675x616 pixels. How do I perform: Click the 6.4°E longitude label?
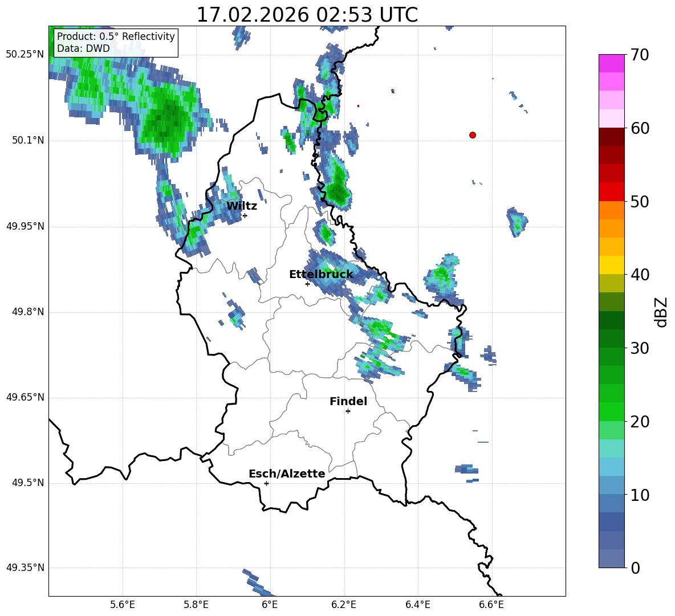417,605
